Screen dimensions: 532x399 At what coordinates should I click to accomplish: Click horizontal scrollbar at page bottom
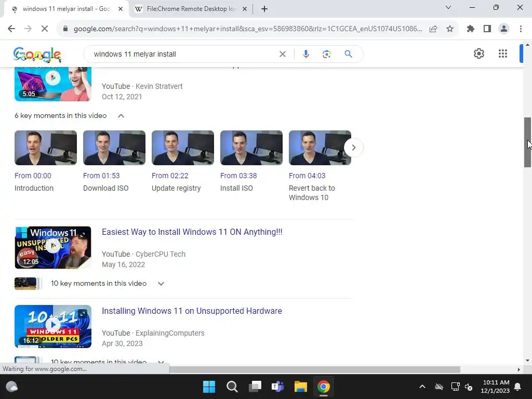click(315, 369)
